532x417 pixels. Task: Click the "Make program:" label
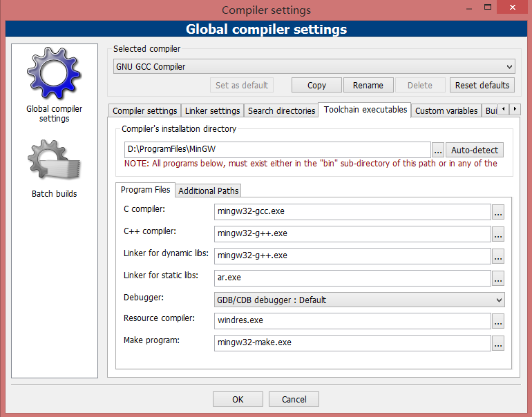coord(151,340)
